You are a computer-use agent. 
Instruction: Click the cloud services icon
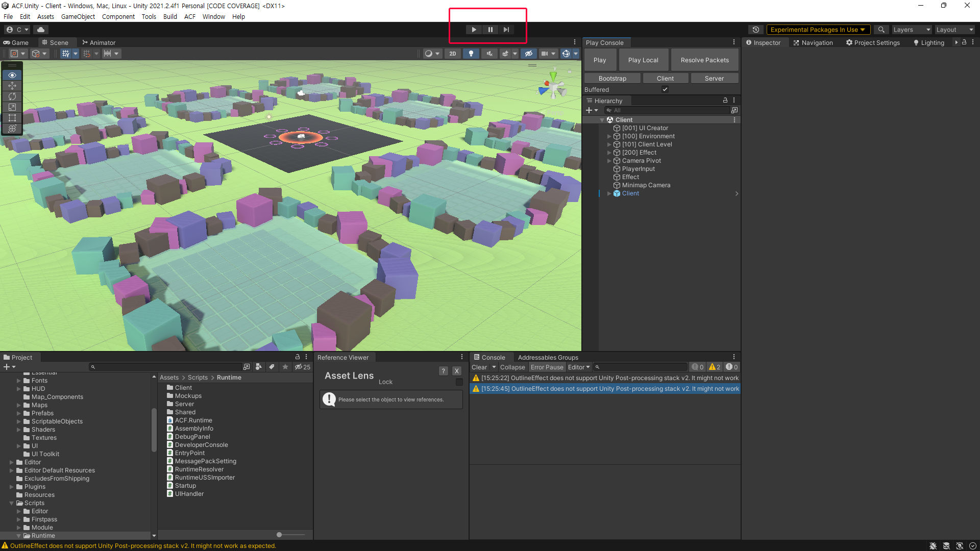(41, 30)
